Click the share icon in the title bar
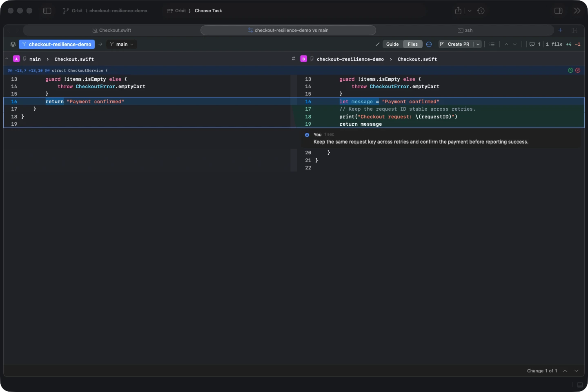This screenshot has height=392, width=588. [x=458, y=11]
